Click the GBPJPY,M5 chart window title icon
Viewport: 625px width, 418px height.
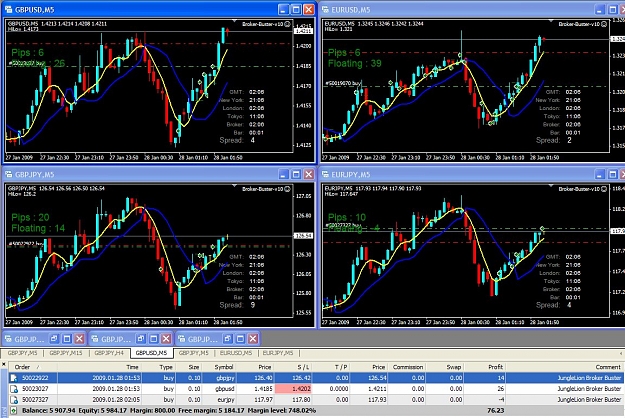(x=8, y=174)
